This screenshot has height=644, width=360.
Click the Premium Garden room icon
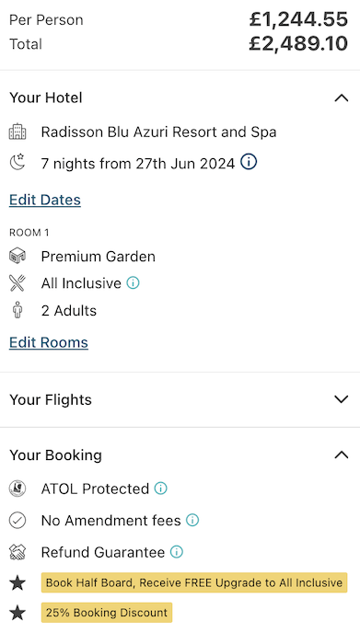tap(17, 256)
